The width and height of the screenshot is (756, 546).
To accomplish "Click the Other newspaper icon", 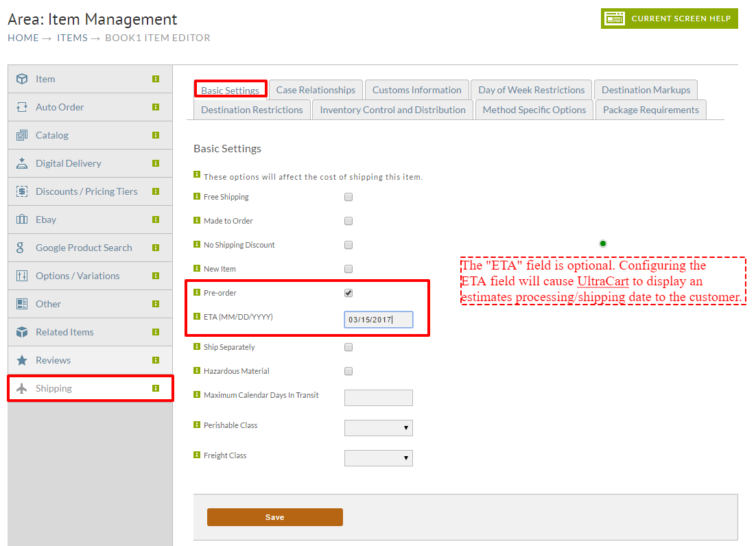I will 22,304.
